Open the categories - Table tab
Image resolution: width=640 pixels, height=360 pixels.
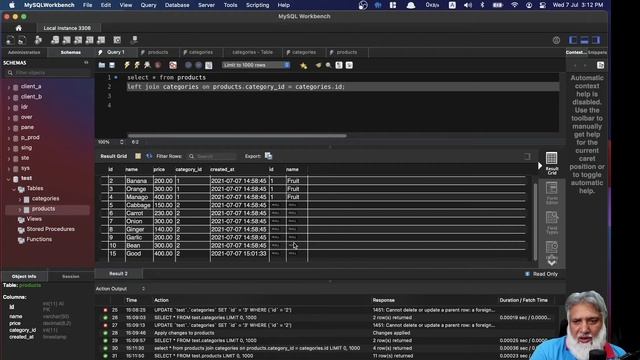click(x=252, y=52)
